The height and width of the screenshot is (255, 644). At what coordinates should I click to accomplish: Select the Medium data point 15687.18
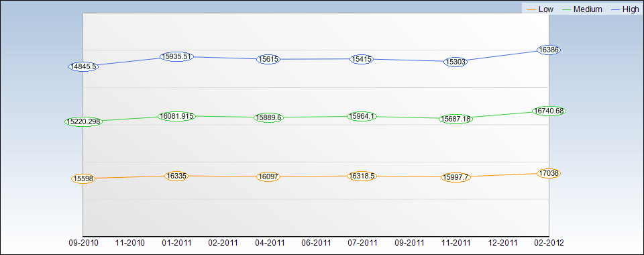(456, 119)
